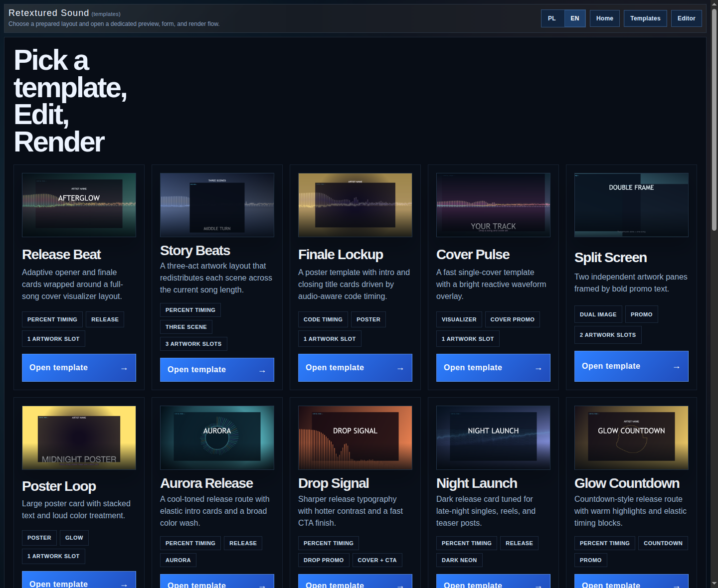Click the GLOW COUNTDOWN preview thumbnail
This screenshot has width=718, height=588.
click(x=631, y=438)
